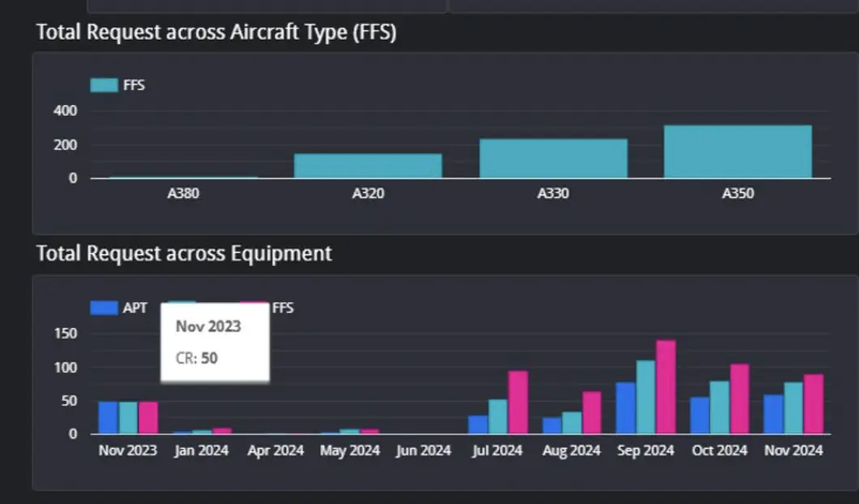
Task: Toggle the teal FFS legend swatch in aircraft chart
Action: 104,85
